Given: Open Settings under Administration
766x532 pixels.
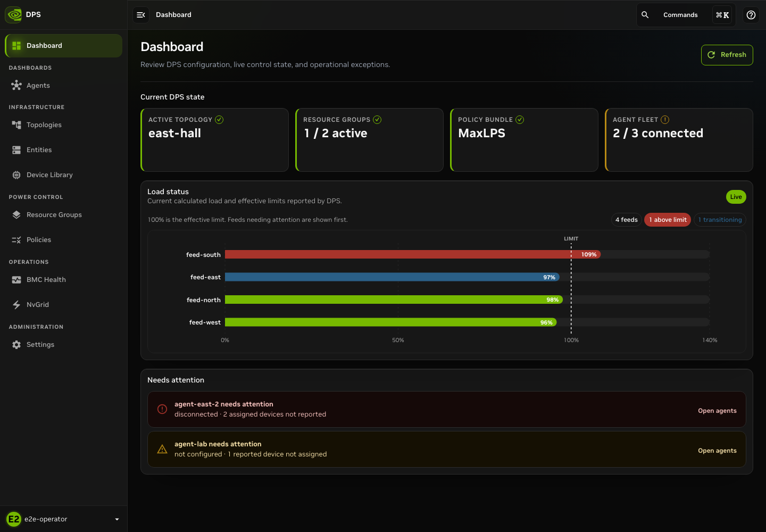Looking at the screenshot, I should click(x=64, y=345).
